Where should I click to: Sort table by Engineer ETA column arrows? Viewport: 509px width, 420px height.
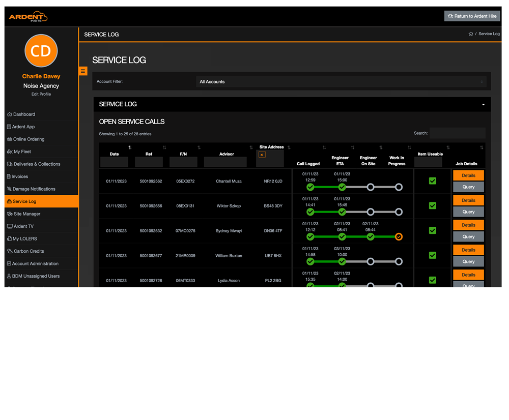(353, 147)
